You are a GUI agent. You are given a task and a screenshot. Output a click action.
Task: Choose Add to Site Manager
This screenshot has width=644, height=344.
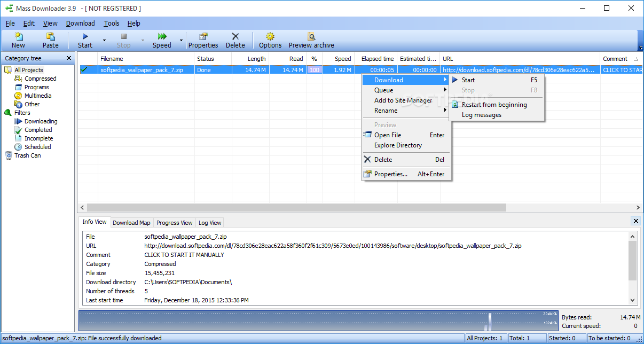pos(406,100)
